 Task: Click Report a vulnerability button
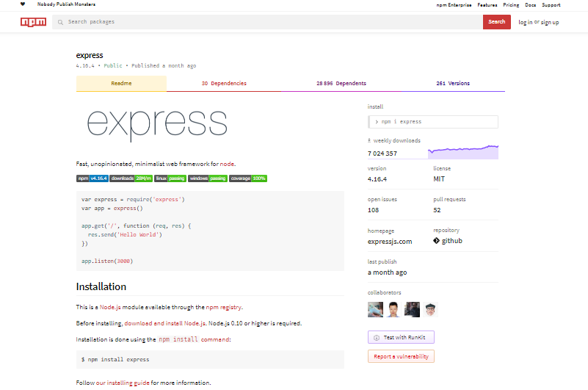point(401,356)
